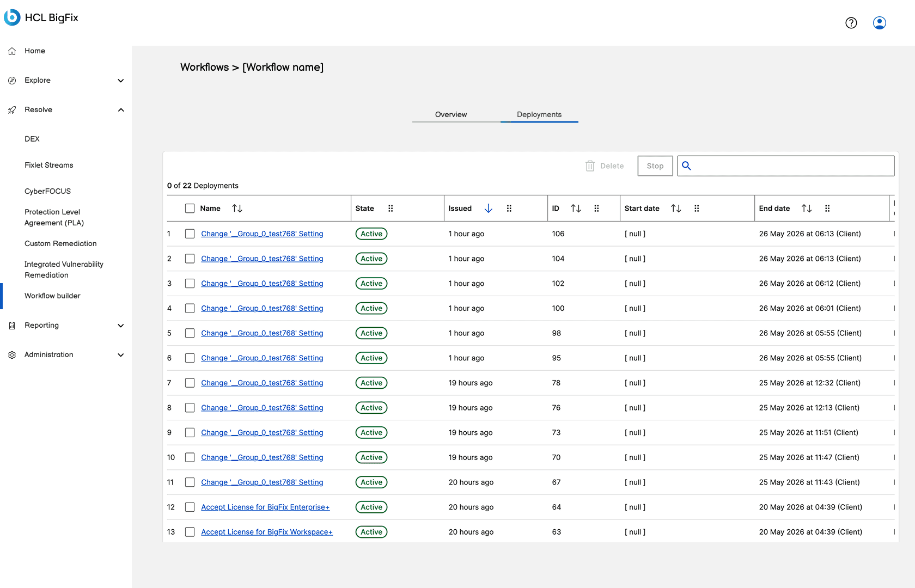
Task: Click the Administration gear icon
Action: (12, 355)
